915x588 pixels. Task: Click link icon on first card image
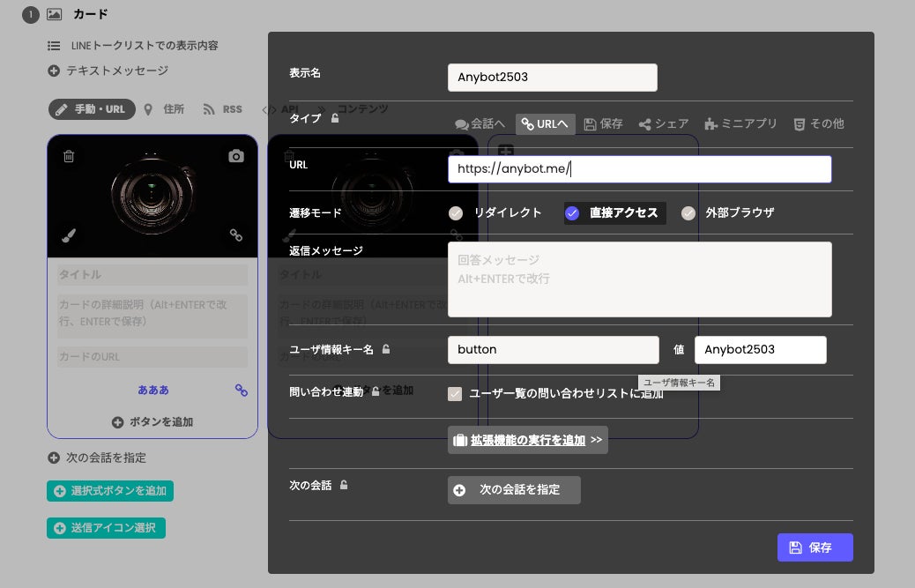(235, 235)
